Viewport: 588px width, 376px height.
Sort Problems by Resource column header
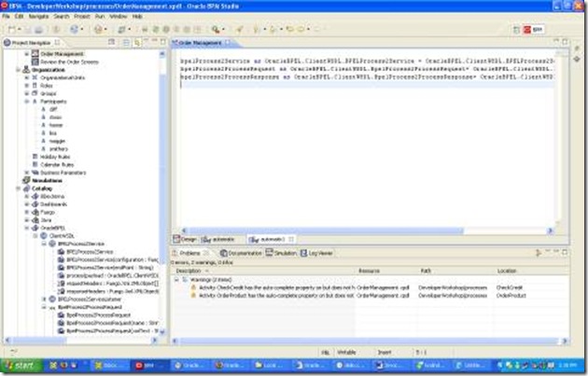(x=386, y=271)
